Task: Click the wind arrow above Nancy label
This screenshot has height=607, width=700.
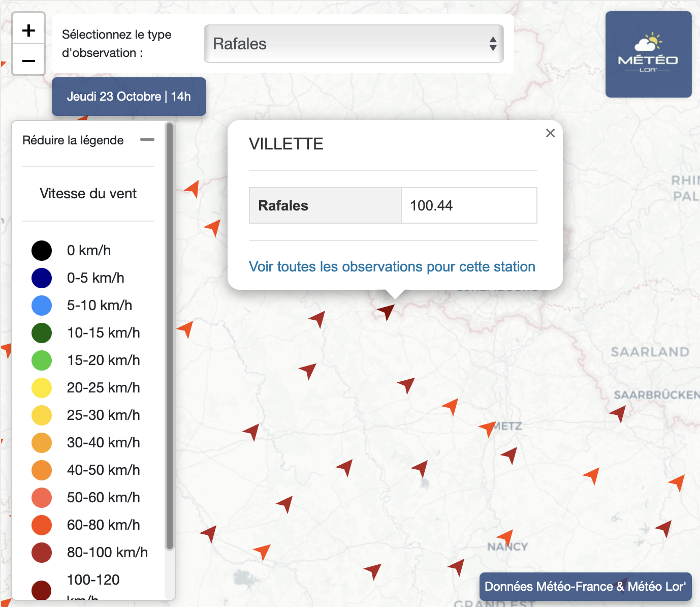Action: (505, 537)
